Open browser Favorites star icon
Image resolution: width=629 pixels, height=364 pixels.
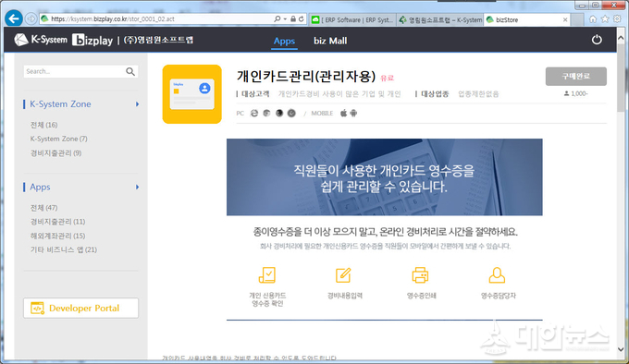[605, 18]
